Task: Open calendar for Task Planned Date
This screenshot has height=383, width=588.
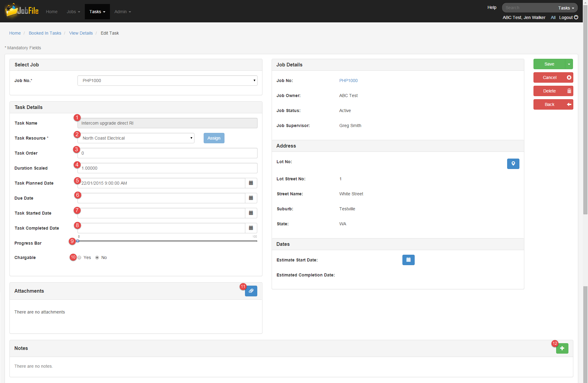Action: pos(251,183)
